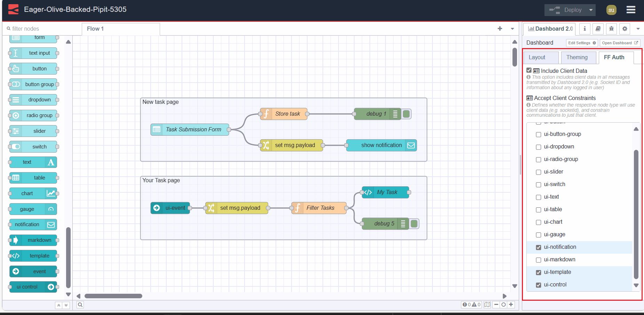This screenshot has height=315, width=644.
Task: Zoom in on the flow workspace
Action: [511, 305]
